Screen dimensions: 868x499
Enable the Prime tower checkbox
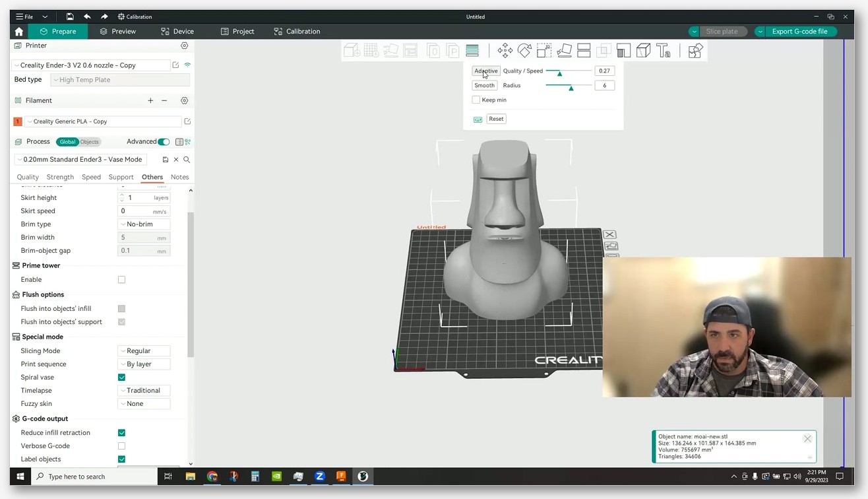pos(121,280)
